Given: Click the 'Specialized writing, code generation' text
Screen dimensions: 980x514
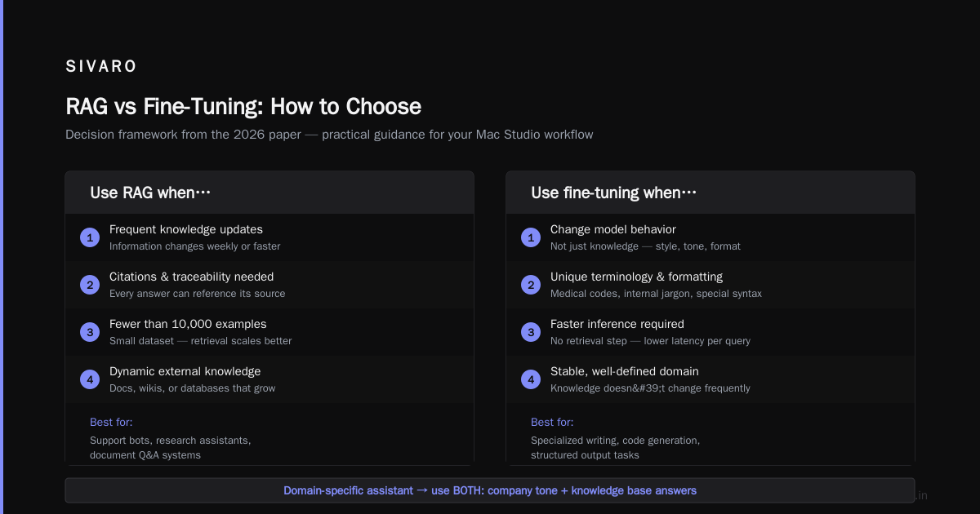Looking at the screenshot, I should pyautogui.click(x=615, y=440).
